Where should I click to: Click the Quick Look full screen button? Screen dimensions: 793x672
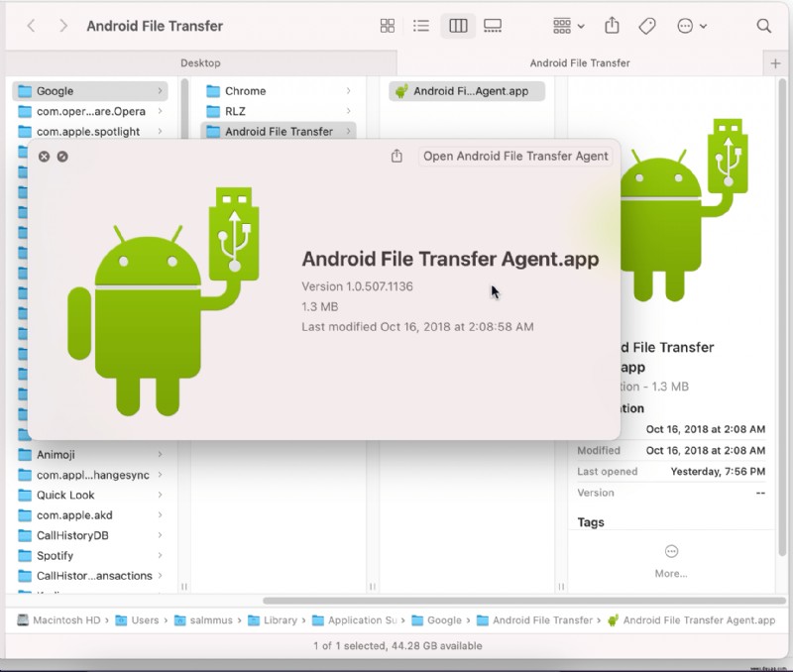62,157
